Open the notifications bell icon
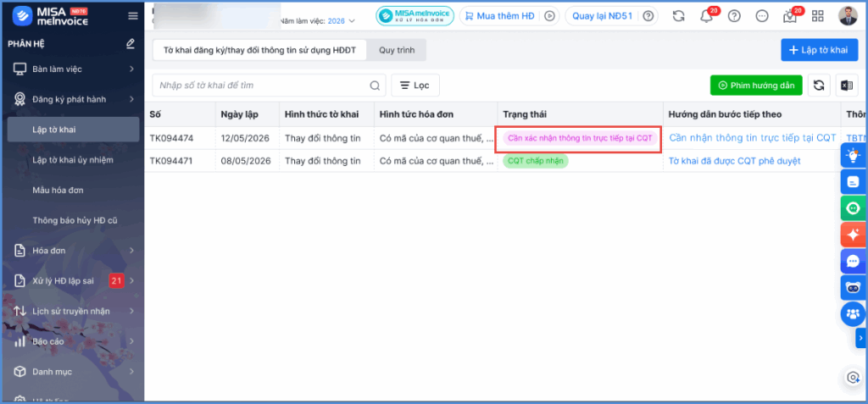 coord(707,16)
